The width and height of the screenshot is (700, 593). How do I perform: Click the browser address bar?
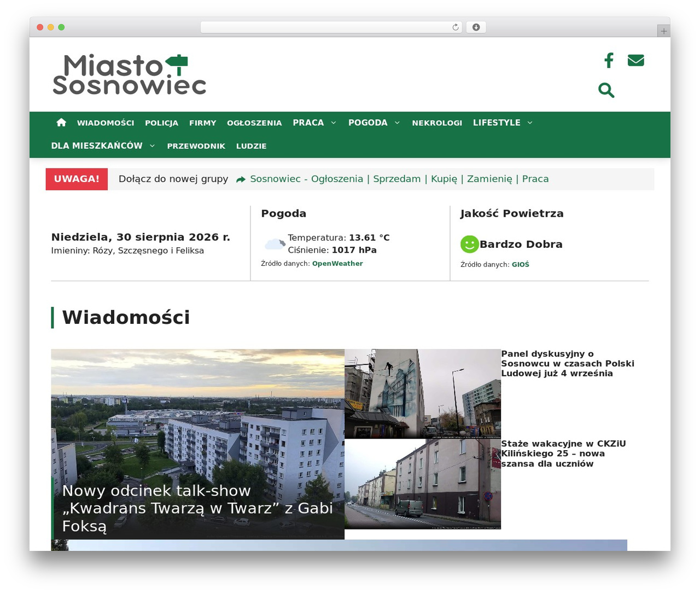click(331, 27)
